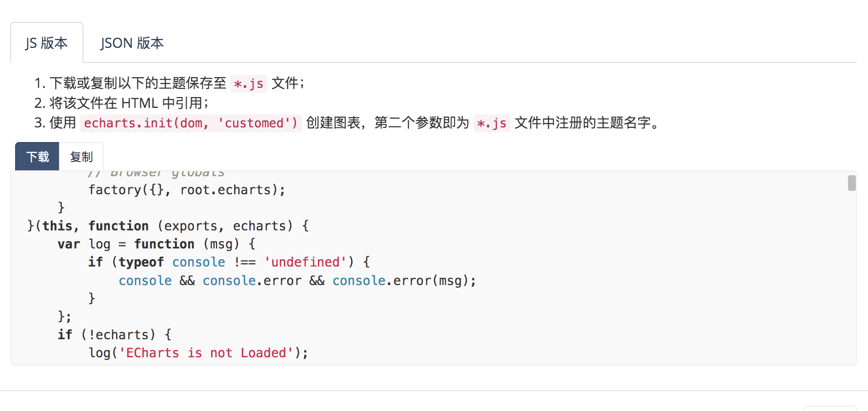Select the factory({}, root.echarts) code line

coord(186,189)
